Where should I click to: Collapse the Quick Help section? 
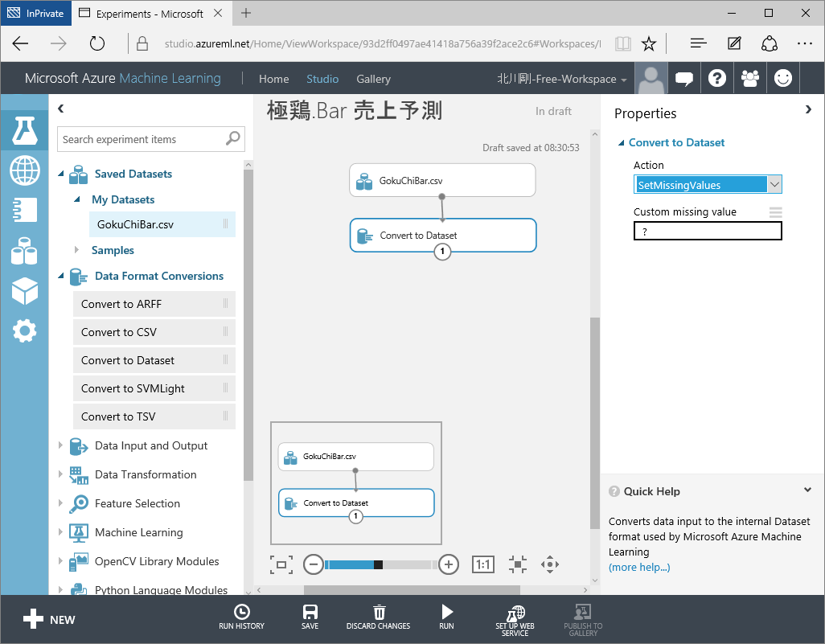[807, 490]
